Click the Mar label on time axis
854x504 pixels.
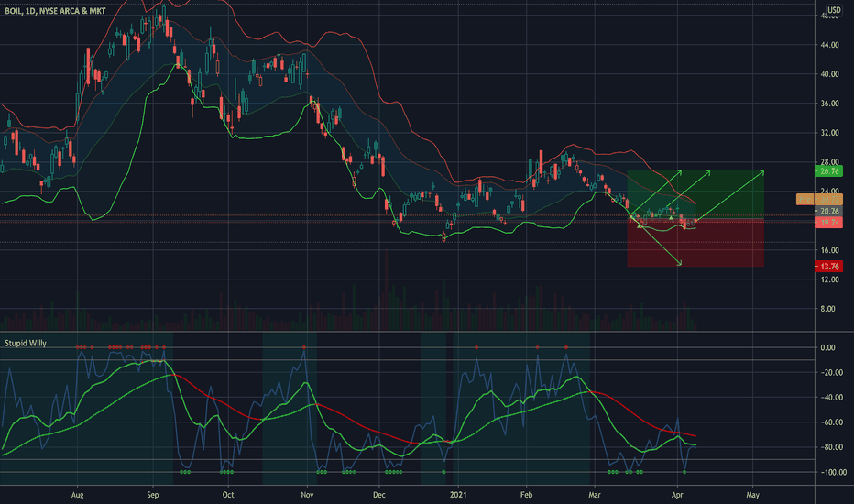point(594,495)
